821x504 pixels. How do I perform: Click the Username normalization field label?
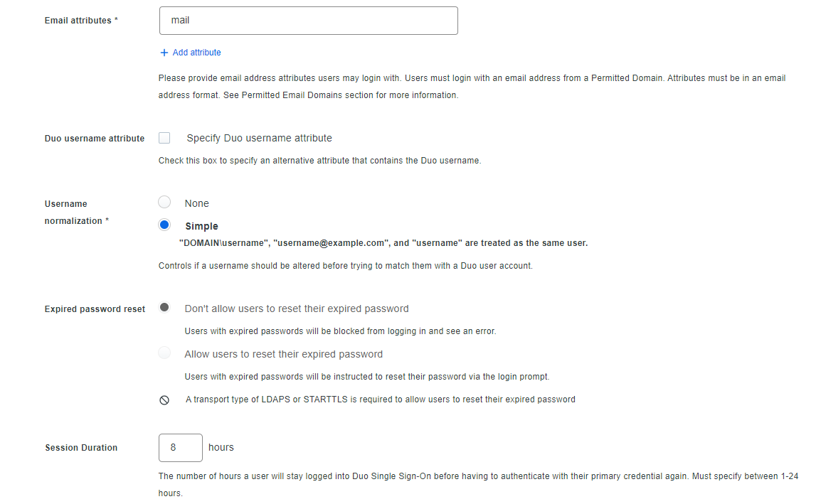[73, 212]
